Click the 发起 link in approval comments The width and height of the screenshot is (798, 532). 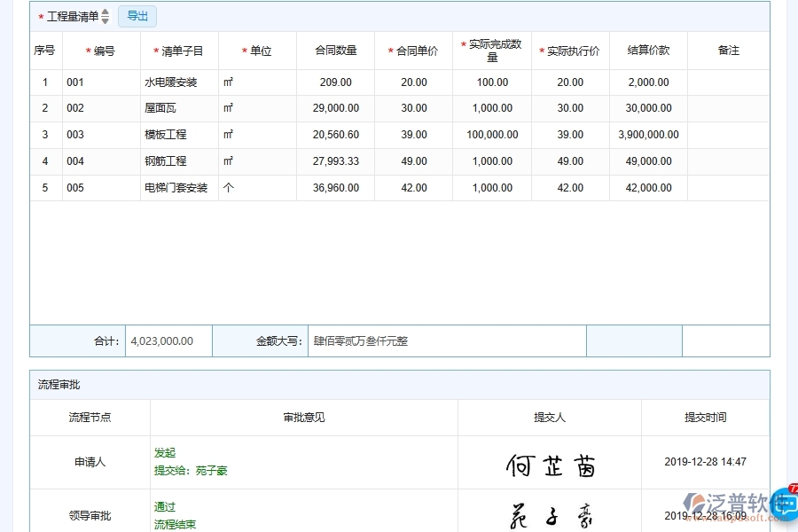tap(163, 453)
